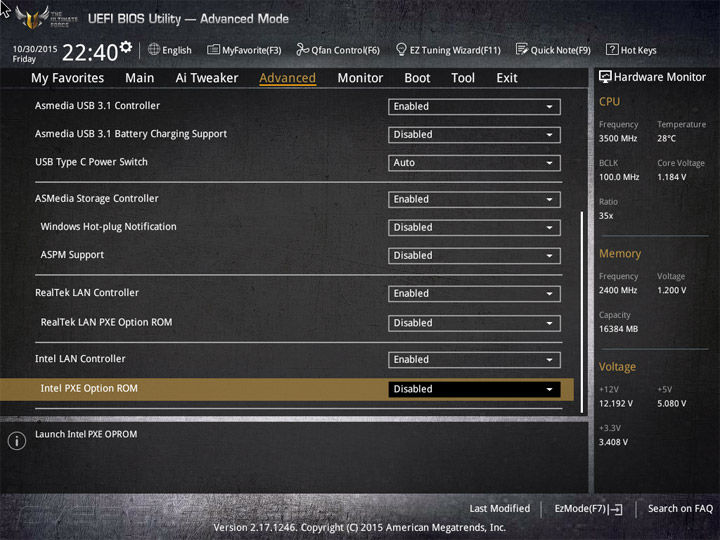
Task: Open Intel PXE Option ROM dropdown
Action: tap(474, 390)
